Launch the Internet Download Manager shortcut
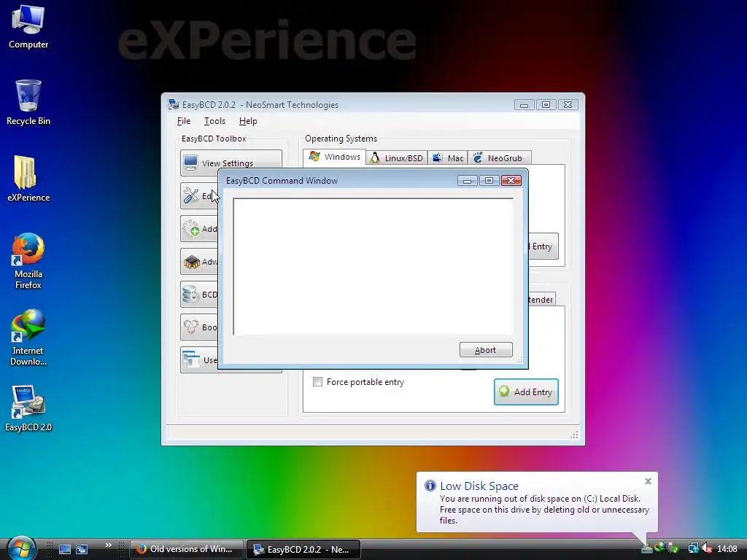 [x=28, y=338]
